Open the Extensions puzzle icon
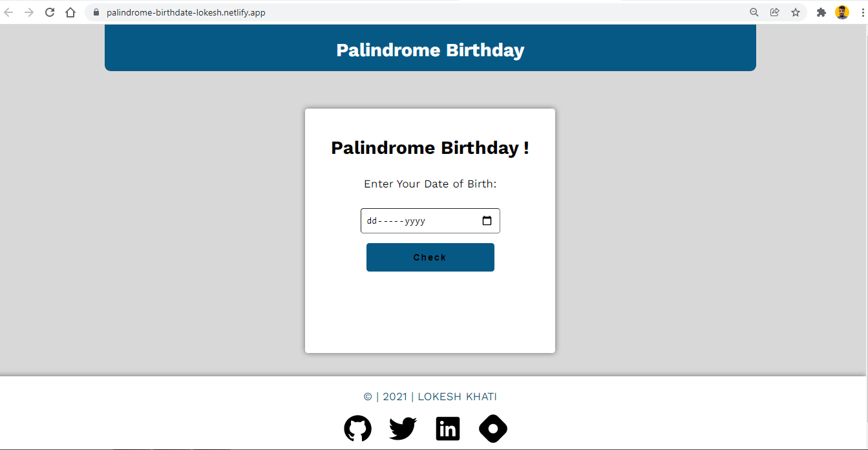The width and height of the screenshot is (868, 450). (x=821, y=12)
